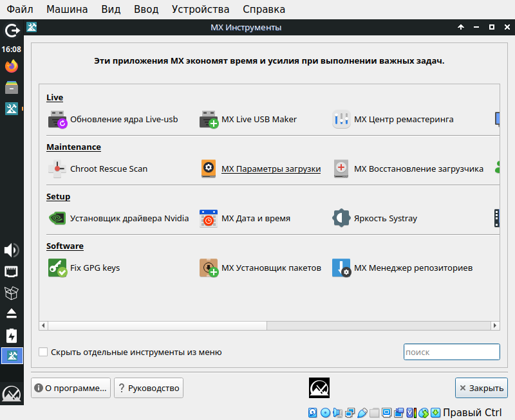Open the Машина menu
Image resolution: width=515 pixels, height=420 pixels.
(67, 9)
